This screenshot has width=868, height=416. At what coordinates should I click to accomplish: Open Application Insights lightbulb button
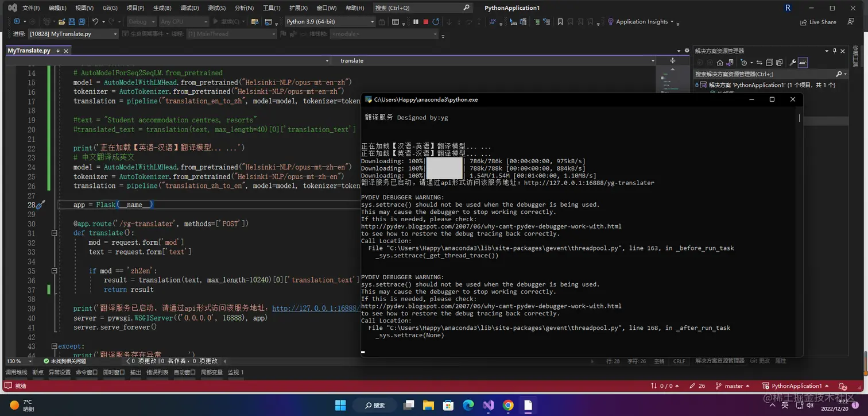click(642, 22)
